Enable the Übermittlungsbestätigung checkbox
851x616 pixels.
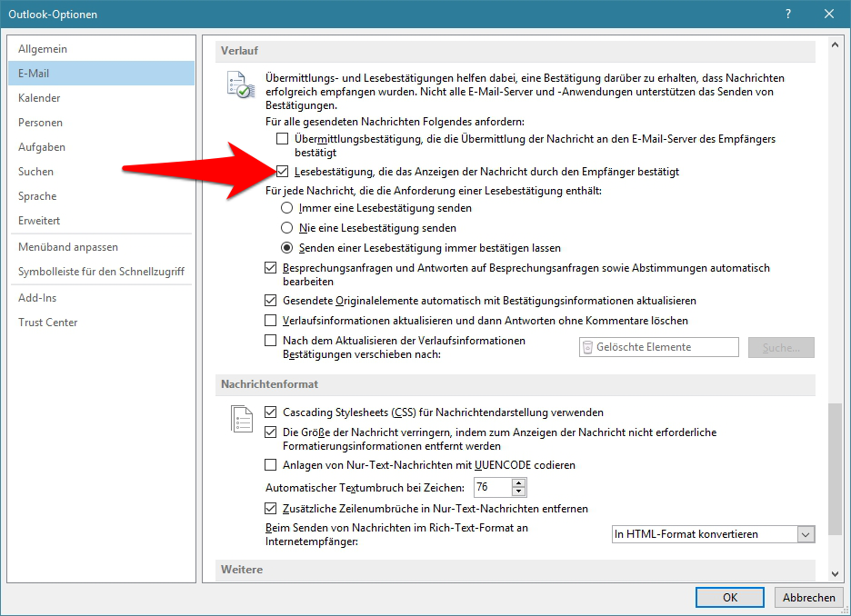click(282, 139)
